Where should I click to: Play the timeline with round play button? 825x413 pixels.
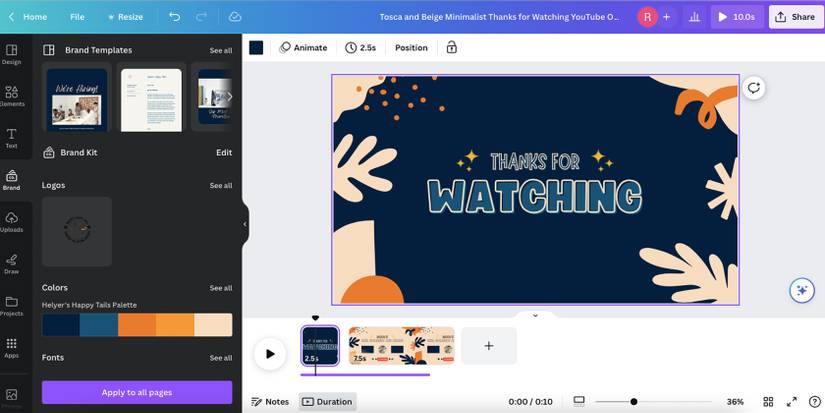270,354
